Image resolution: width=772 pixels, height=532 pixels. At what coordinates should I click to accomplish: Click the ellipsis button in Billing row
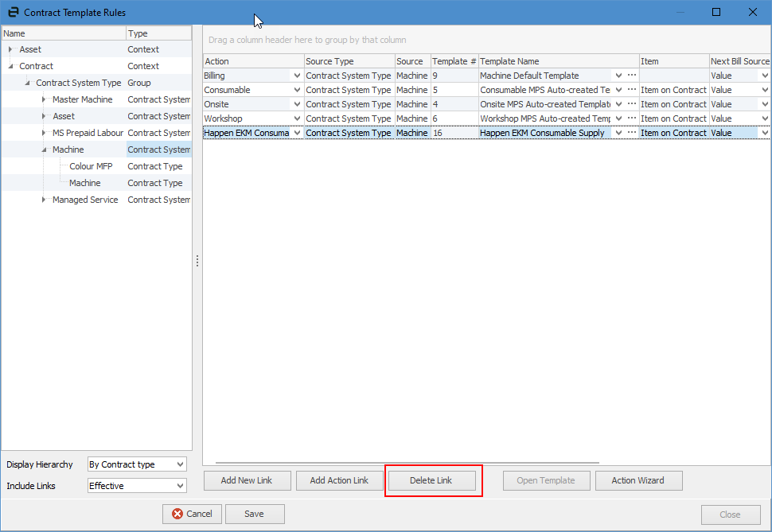(632, 76)
